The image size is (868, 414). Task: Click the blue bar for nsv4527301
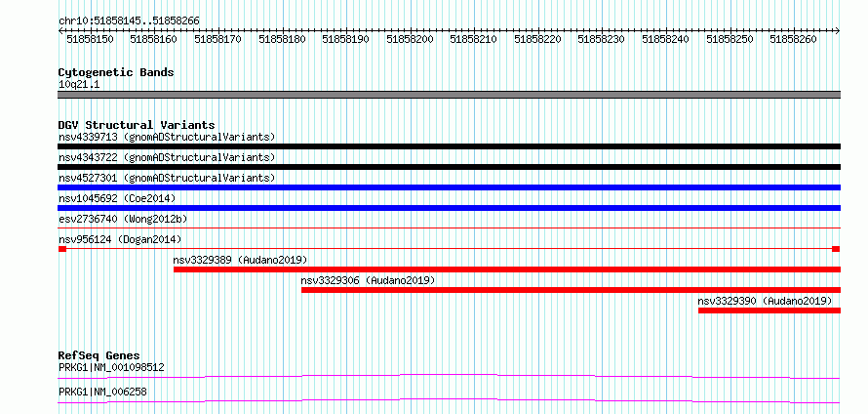[x=449, y=187]
